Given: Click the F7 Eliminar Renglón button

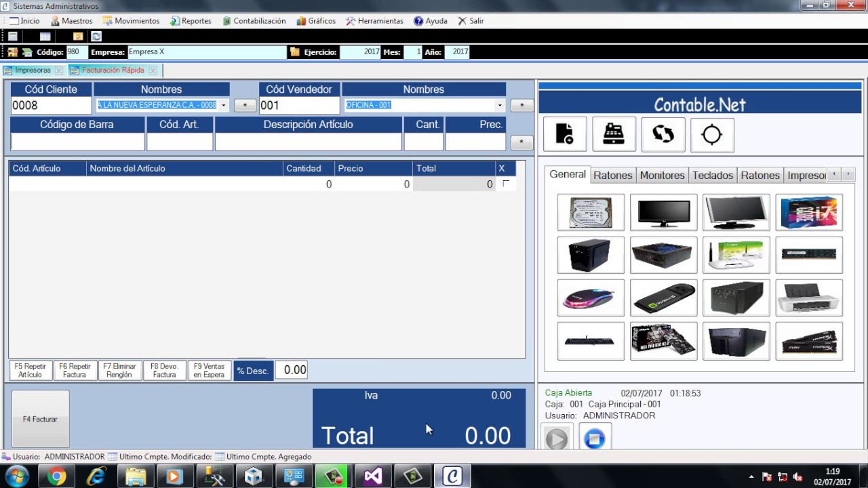Looking at the screenshot, I should 119,371.
